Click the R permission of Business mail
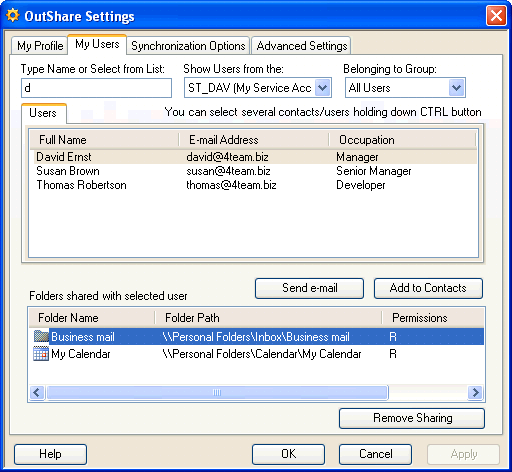The height and width of the screenshot is (472, 512). tap(393, 337)
